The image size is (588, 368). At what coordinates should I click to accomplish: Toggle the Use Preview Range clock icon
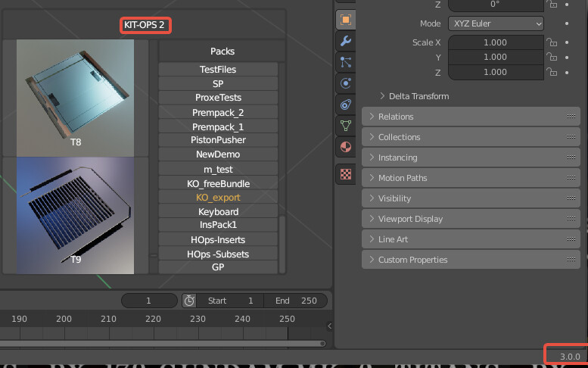(x=189, y=301)
